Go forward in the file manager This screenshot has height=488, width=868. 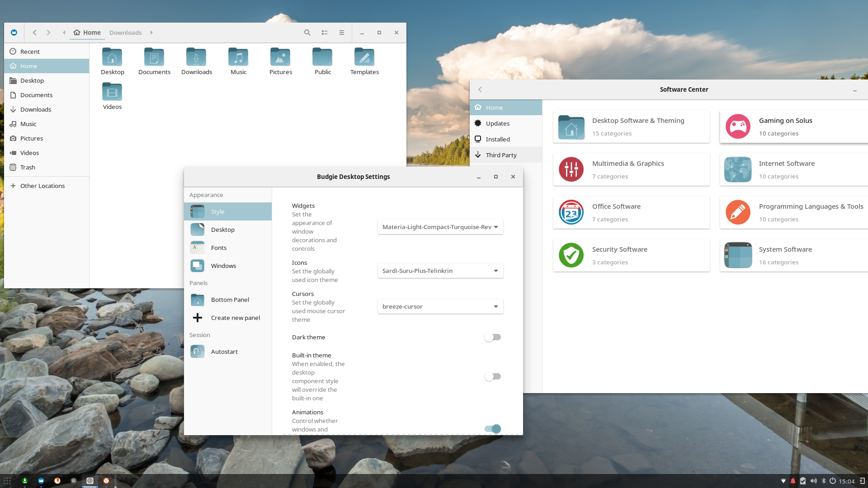click(48, 33)
